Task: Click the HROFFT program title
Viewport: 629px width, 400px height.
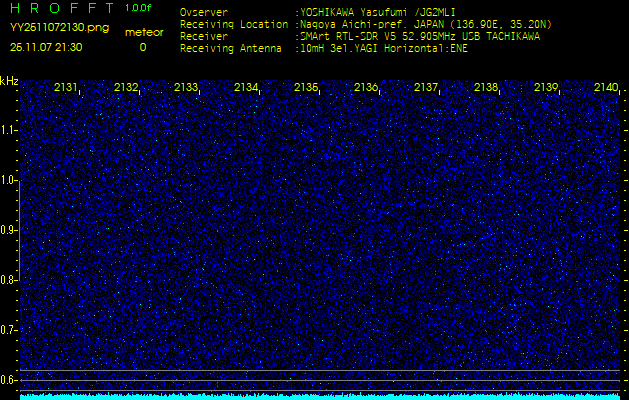Action: [x=60, y=9]
